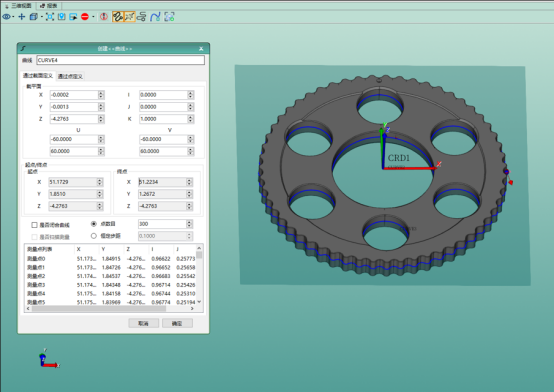Screen dimensions: 554x392
Task: Click the winding path toolbar icon
Action: coord(142,17)
